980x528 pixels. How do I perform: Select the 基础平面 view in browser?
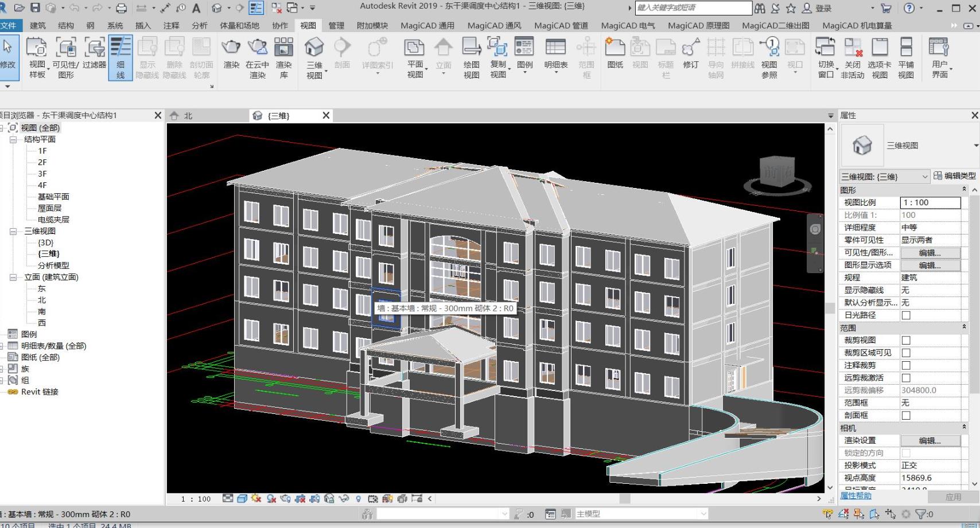pos(53,197)
